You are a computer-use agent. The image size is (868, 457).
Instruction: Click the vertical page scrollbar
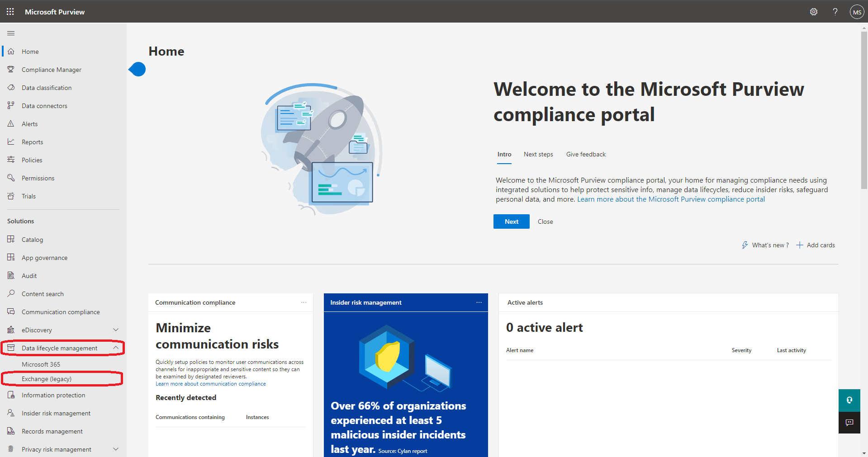(x=864, y=108)
